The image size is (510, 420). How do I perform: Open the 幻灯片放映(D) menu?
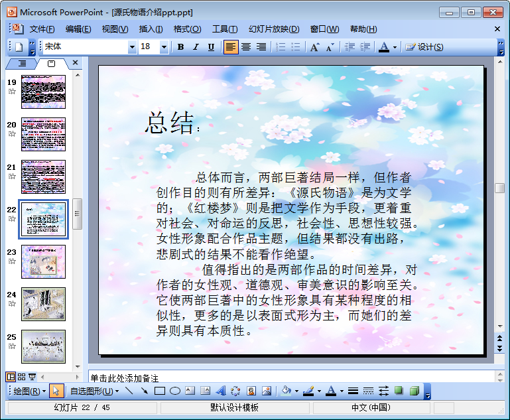pyautogui.click(x=274, y=29)
